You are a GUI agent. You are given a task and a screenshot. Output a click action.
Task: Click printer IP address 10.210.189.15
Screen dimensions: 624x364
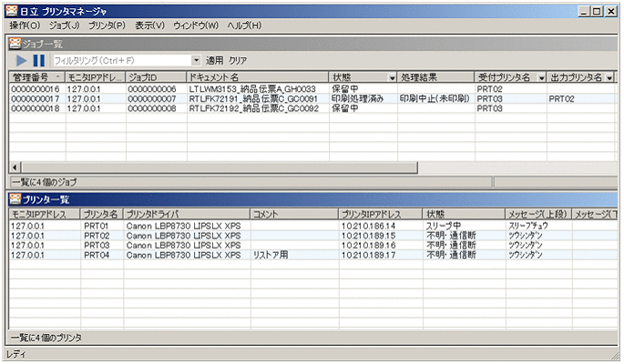point(368,236)
